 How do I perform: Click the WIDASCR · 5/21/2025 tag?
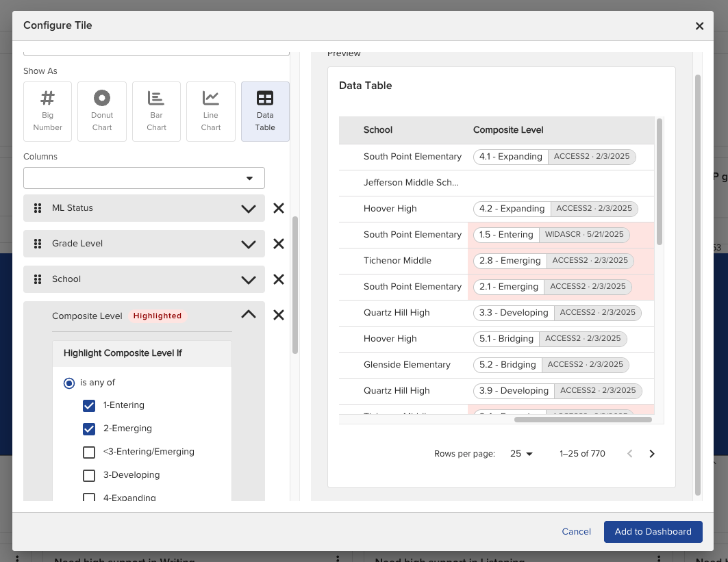click(x=584, y=235)
